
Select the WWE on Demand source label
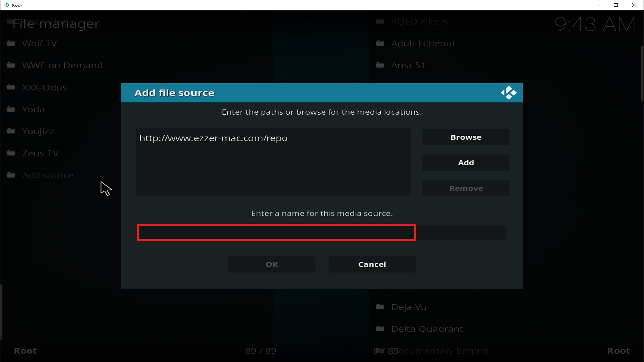pyautogui.click(x=62, y=65)
